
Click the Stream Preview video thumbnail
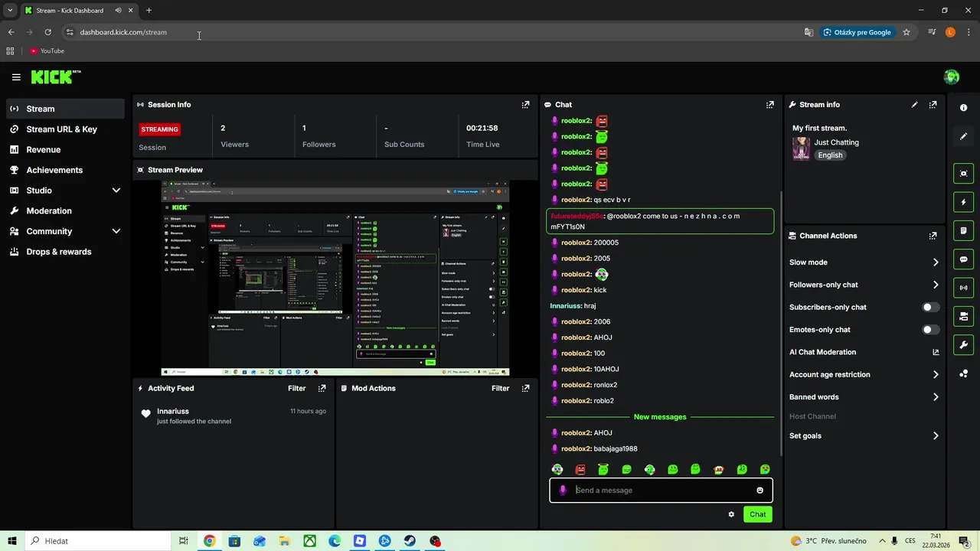pyautogui.click(x=335, y=279)
